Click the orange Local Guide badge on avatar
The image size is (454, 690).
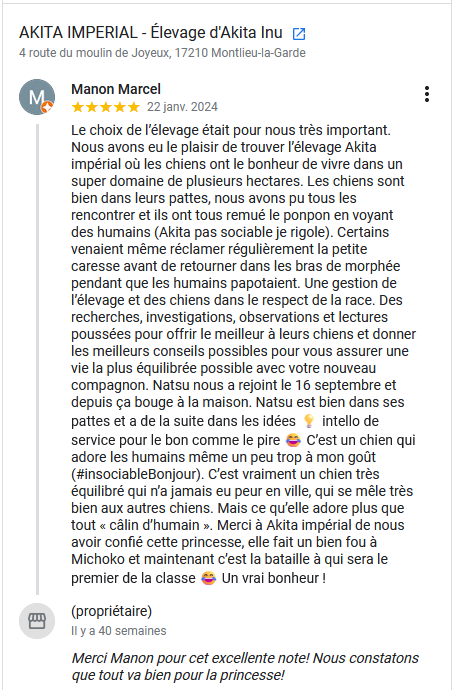point(47,107)
